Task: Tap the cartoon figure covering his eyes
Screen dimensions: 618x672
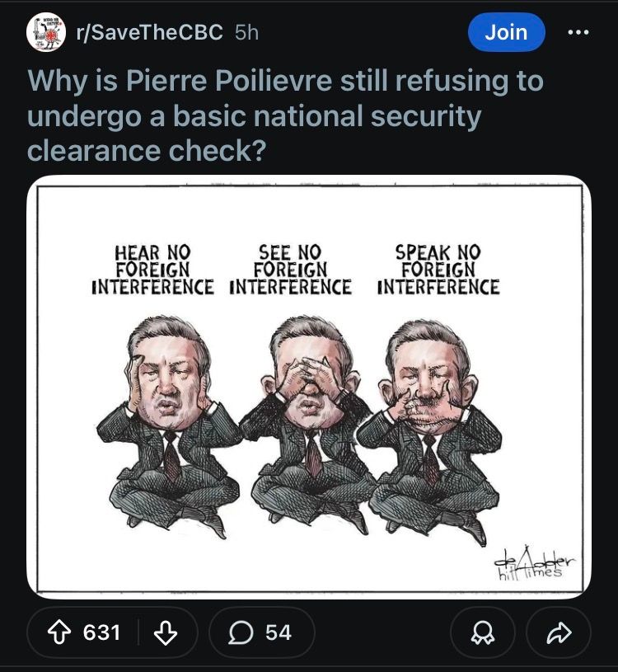Action: [x=307, y=421]
